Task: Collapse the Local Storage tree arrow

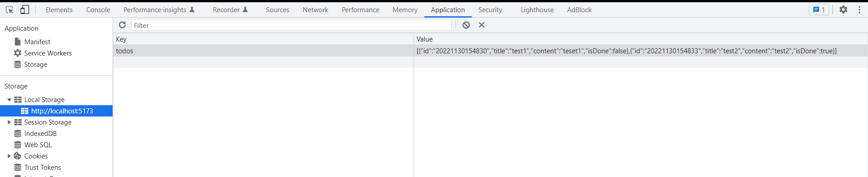Action: pyautogui.click(x=9, y=100)
